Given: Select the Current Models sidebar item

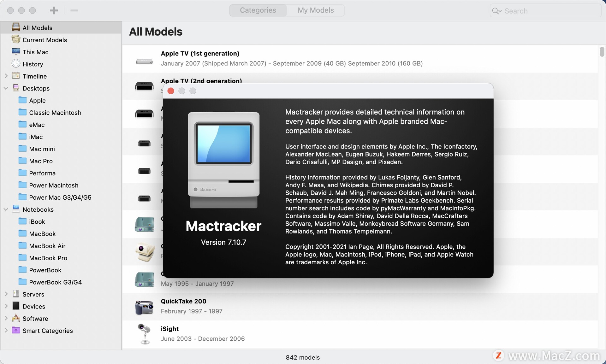Looking at the screenshot, I should click(x=45, y=39).
